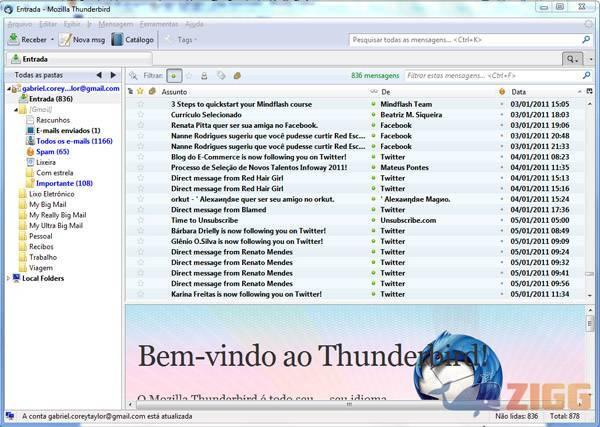Collapse the gabriel.corey Gmail account tree
Viewport: 600px width, 427px height.
5,89
